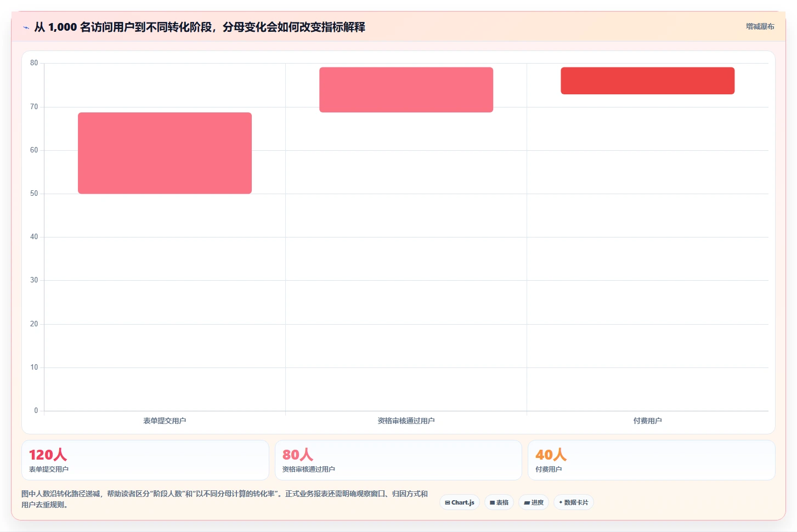
Task: Click the 表格 tag chip
Action: pyautogui.click(x=499, y=502)
